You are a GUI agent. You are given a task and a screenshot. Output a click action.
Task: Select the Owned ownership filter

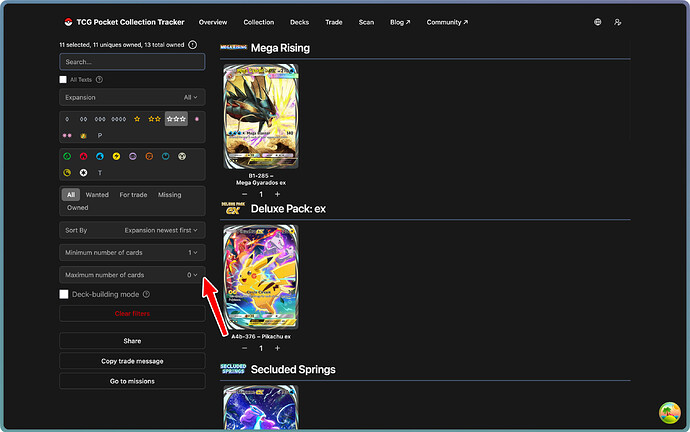[77, 208]
